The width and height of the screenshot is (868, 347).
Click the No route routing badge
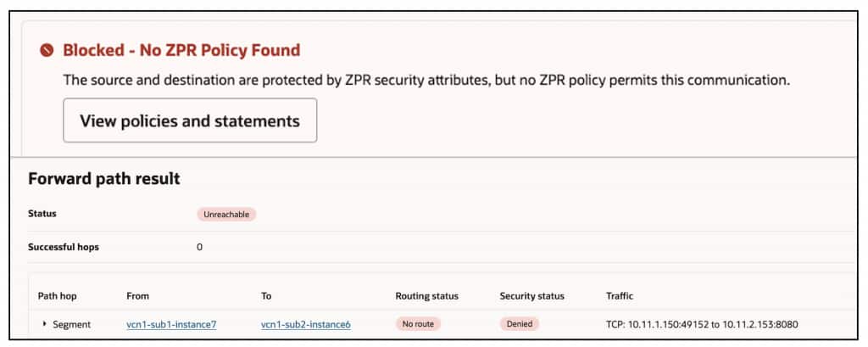418,324
